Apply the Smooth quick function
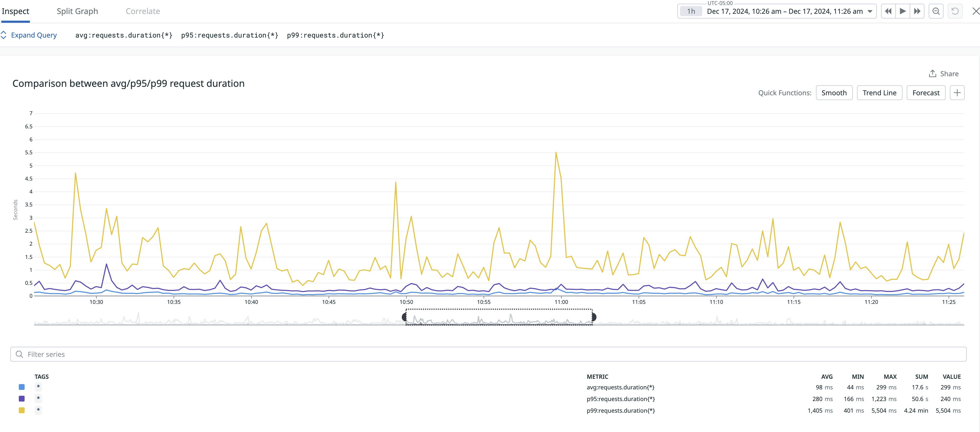Viewport: 980px width, 432px height. [x=834, y=93]
